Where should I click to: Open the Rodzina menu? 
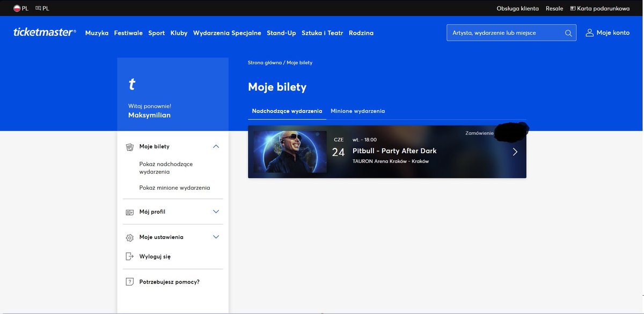pyautogui.click(x=361, y=33)
